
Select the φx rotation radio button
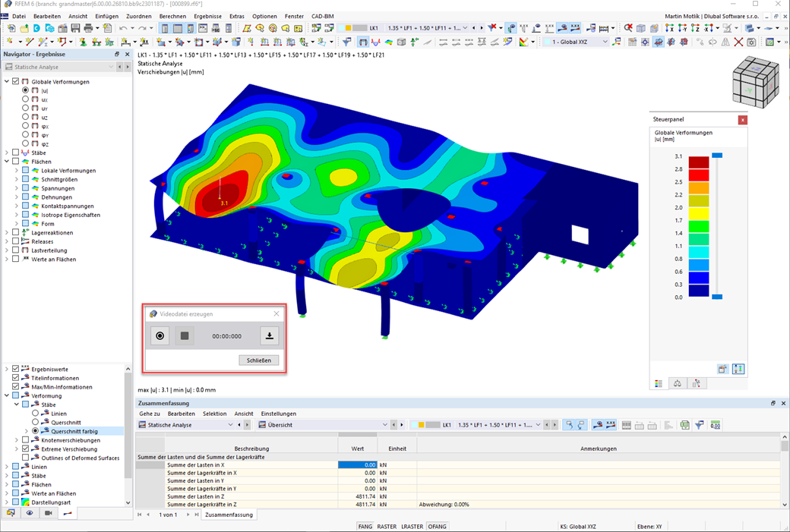pyautogui.click(x=25, y=126)
